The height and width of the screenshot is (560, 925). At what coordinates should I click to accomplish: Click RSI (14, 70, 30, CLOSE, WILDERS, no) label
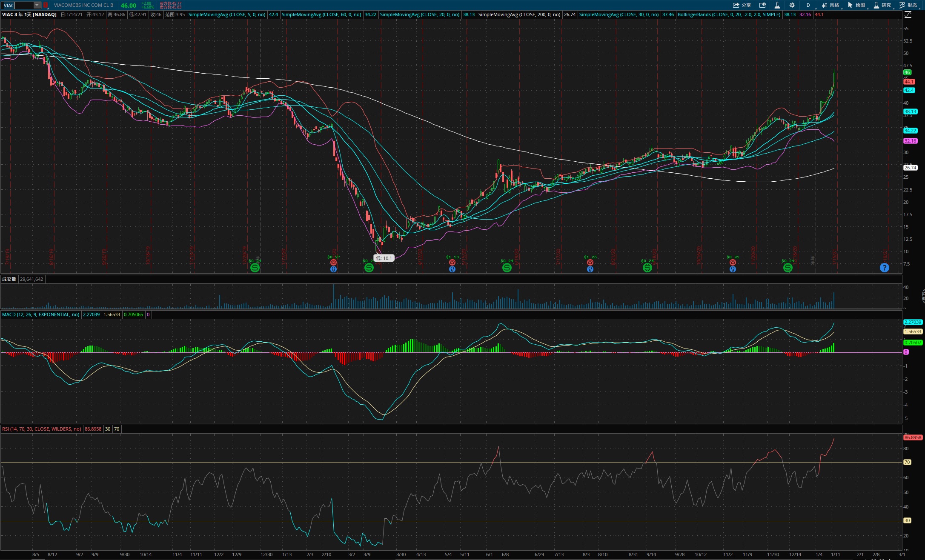click(42, 429)
